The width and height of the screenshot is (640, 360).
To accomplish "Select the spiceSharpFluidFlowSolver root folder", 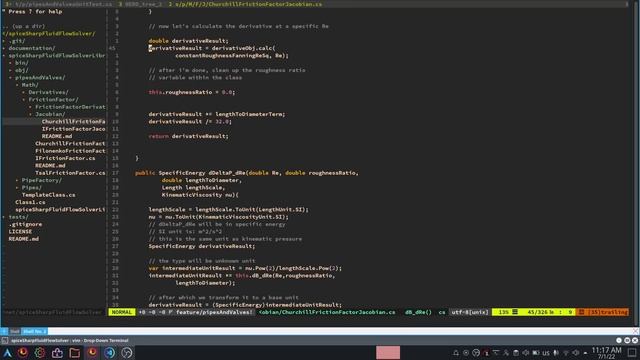I will coord(49,33).
